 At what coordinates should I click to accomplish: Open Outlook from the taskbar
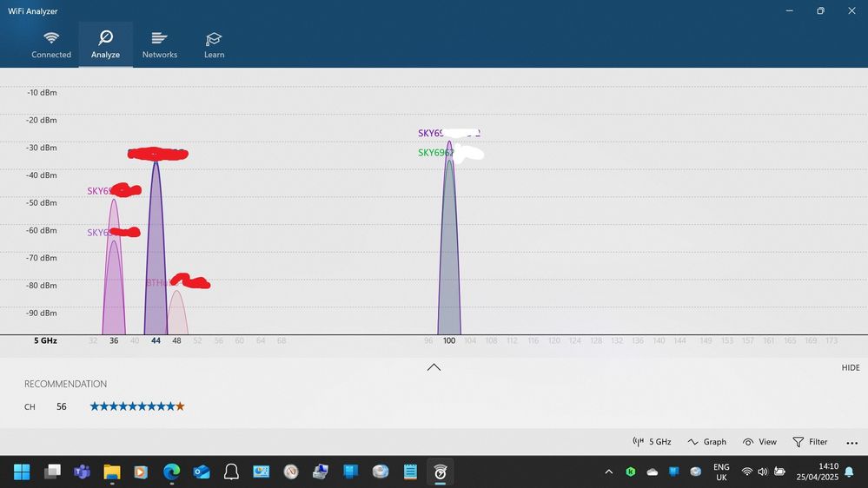click(202, 472)
